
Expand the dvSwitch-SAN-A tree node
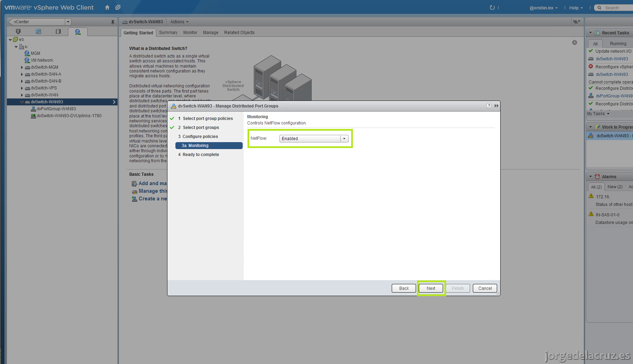(22, 74)
